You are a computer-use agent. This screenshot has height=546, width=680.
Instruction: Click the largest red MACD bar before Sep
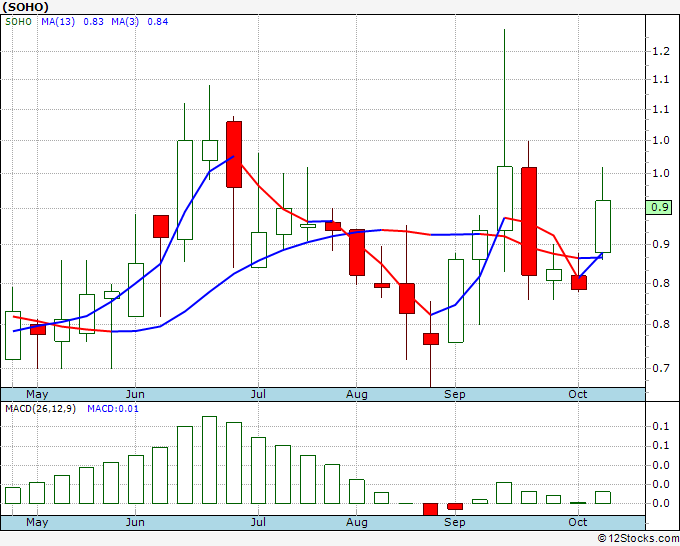coord(431,509)
